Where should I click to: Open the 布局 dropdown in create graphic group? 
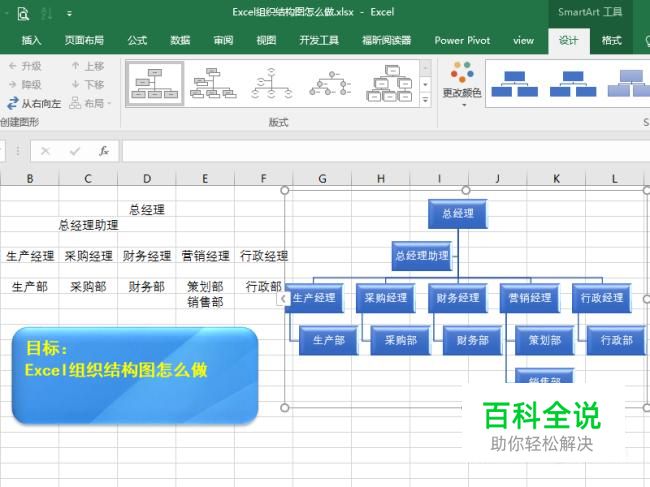point(90,103)
